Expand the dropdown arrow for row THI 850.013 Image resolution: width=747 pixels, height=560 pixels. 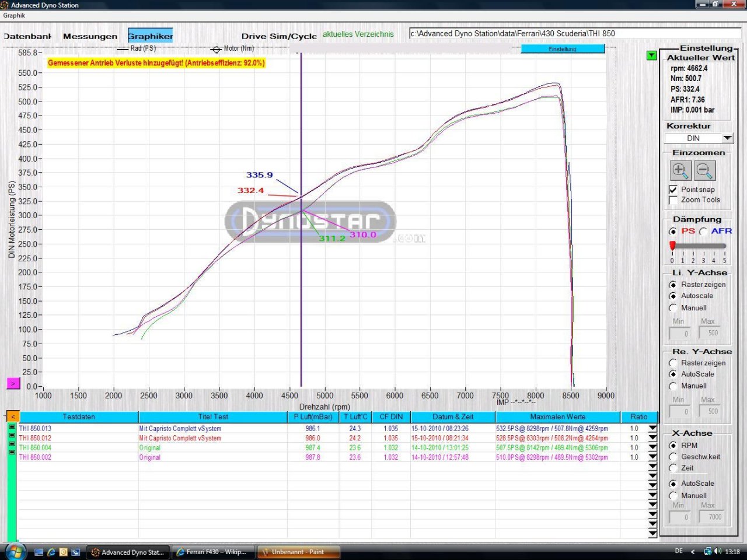click(x=652, y=429)
